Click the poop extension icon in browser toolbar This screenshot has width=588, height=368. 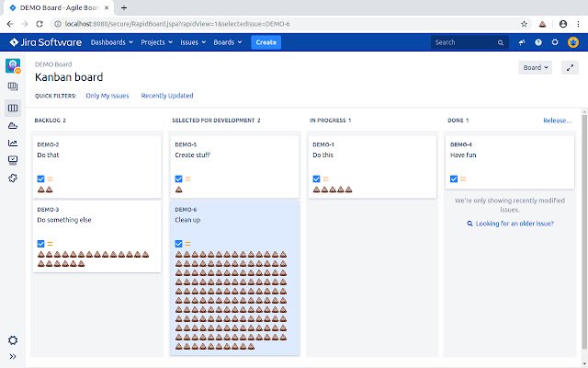[542, 24]
